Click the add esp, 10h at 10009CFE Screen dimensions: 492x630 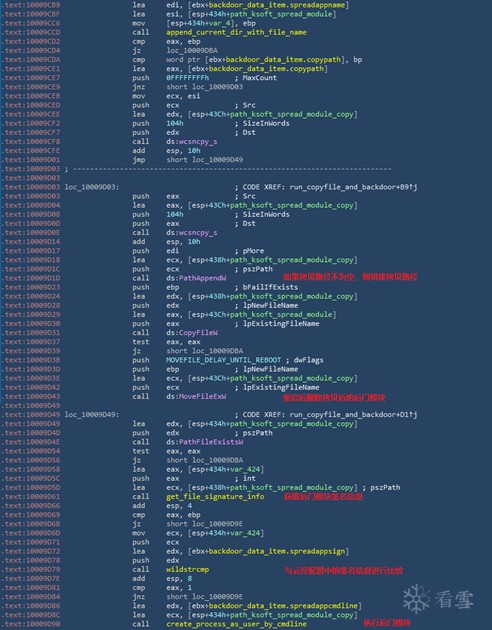click(166, 151)
